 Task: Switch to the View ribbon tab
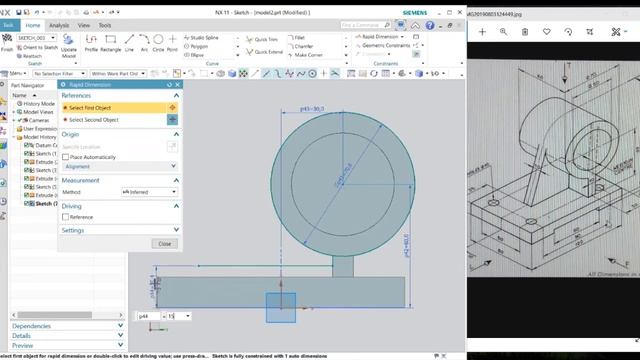(84, 25)
